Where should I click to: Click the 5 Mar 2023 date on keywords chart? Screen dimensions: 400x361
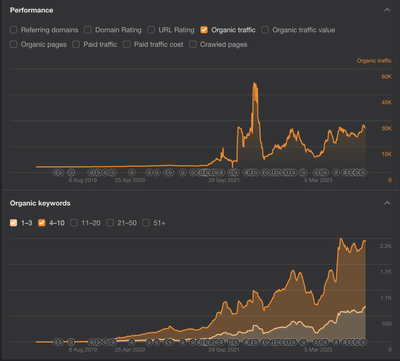318,350
